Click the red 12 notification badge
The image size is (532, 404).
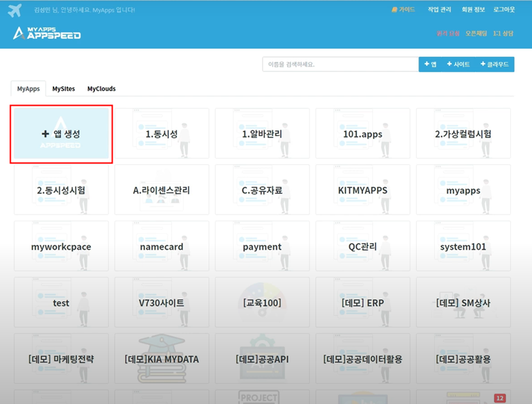point(499,398)
